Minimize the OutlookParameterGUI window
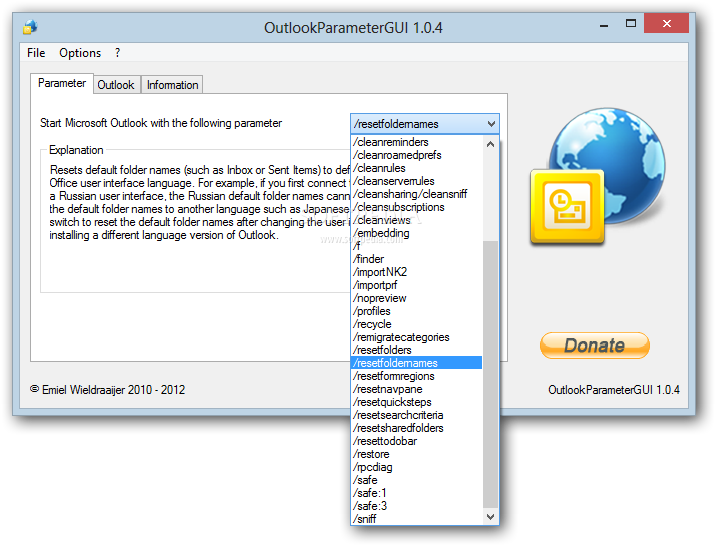 (x=604, y=24)
